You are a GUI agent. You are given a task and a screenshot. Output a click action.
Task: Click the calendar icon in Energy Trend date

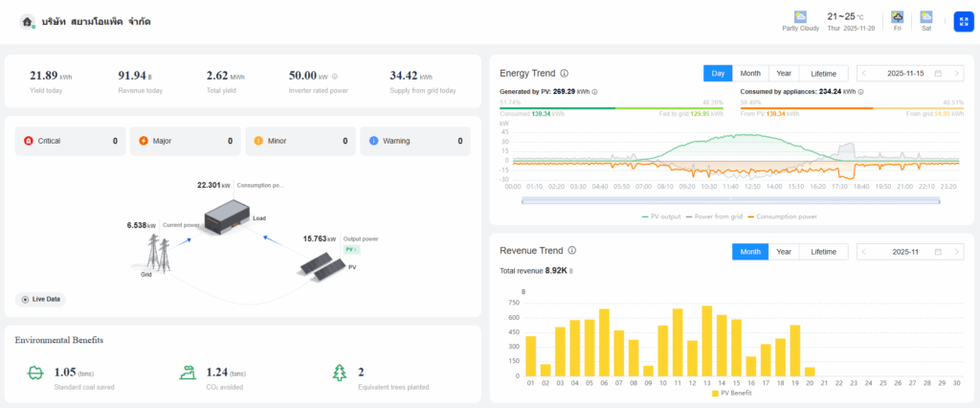(x=938, y=74)
